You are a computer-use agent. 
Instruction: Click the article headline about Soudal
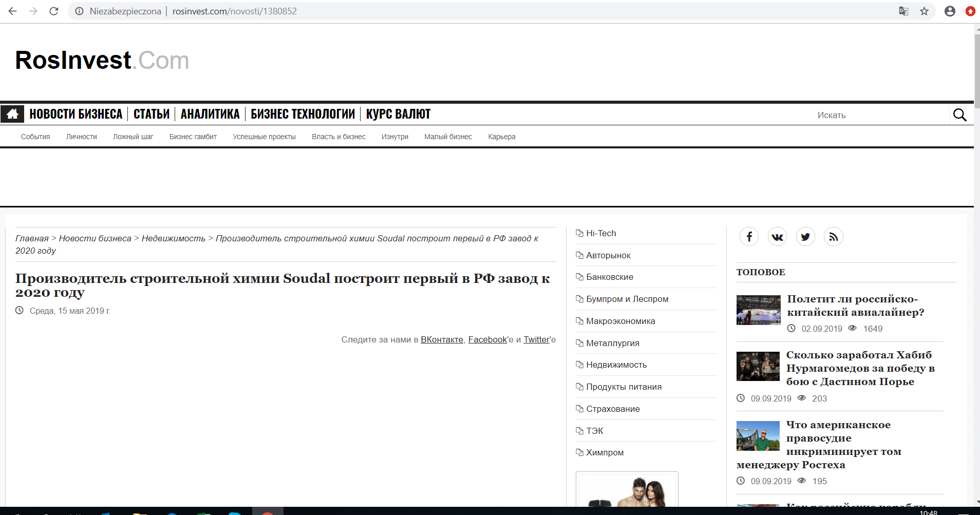(282, 285)
